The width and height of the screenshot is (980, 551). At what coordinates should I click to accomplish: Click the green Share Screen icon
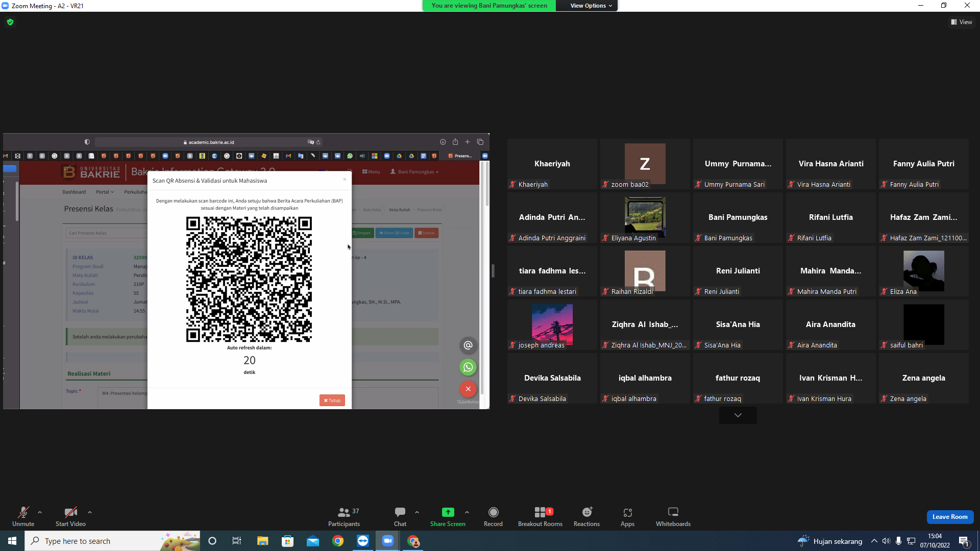(x=448, y=512)
